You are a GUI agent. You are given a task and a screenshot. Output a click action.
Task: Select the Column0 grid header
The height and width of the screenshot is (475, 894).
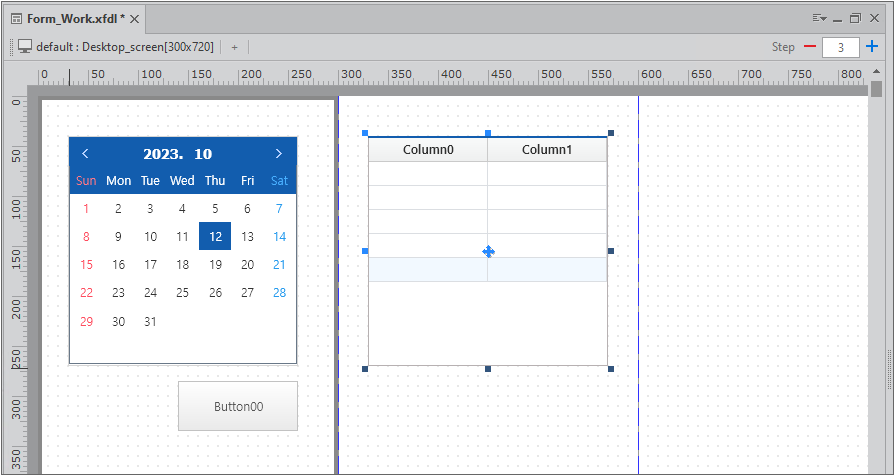click(x=428, y=150)
